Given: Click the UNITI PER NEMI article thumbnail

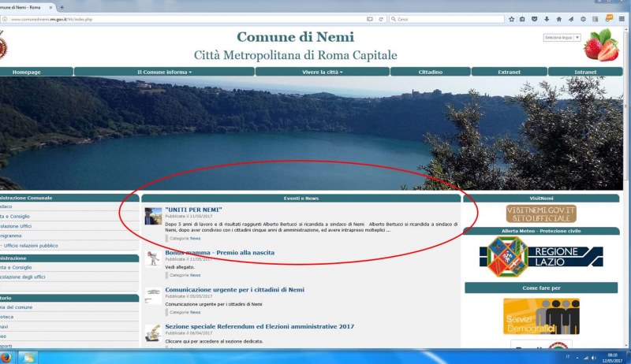Looking at the screenshot, I should [153, 216].
